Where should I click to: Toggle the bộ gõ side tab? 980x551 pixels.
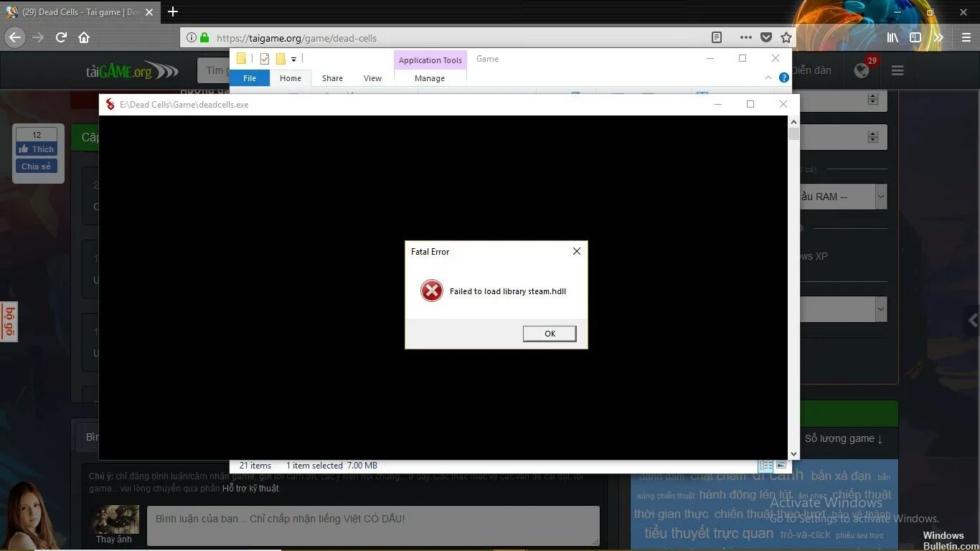pos(9,321)
